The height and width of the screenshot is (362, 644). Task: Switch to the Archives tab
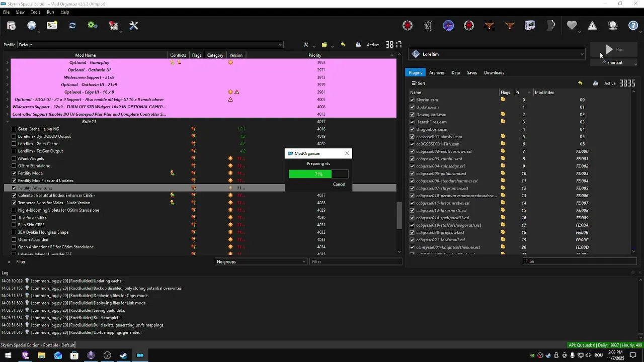click(437, 73)
